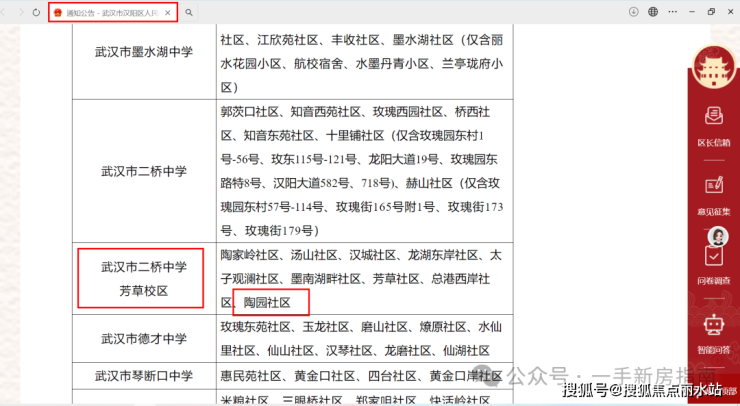Click the red tower logo badge

(x=714, y=67)
